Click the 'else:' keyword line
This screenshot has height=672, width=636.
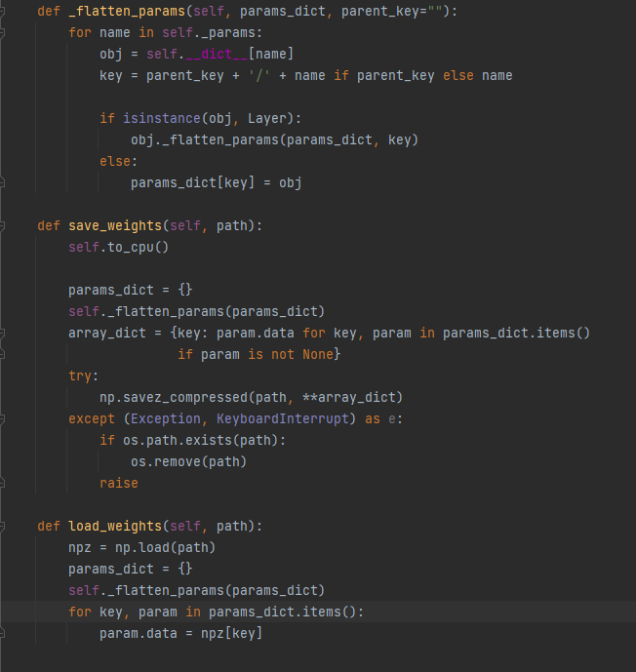pyautogui.click(x=118, y=161)
